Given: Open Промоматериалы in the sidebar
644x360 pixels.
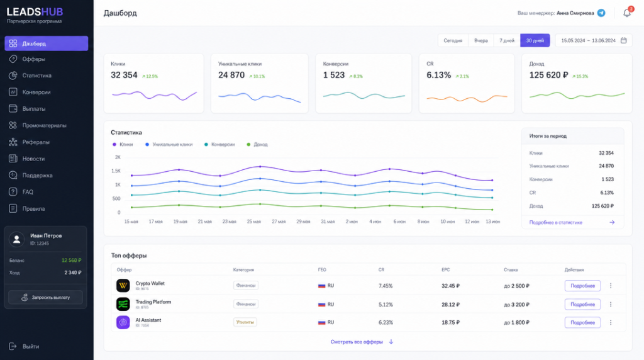Looking at the screenshot, I should [x=46, y=125].
